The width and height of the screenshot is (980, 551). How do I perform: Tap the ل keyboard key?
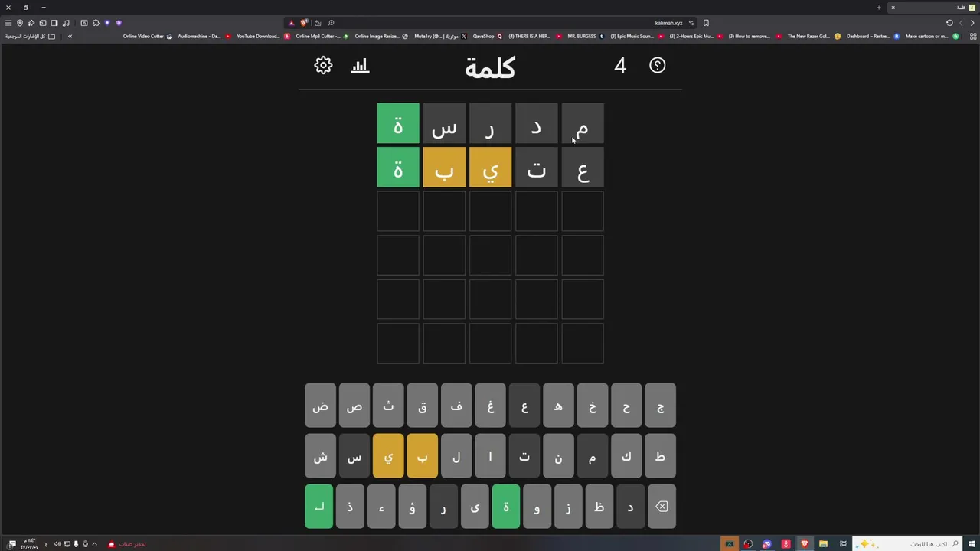click(x=456, y=457)
